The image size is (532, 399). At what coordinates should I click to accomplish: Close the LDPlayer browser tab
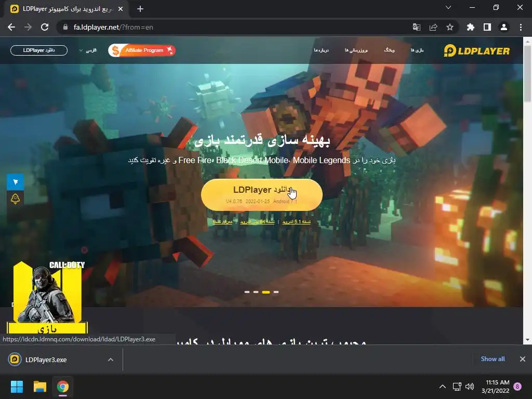pos(121,9)
